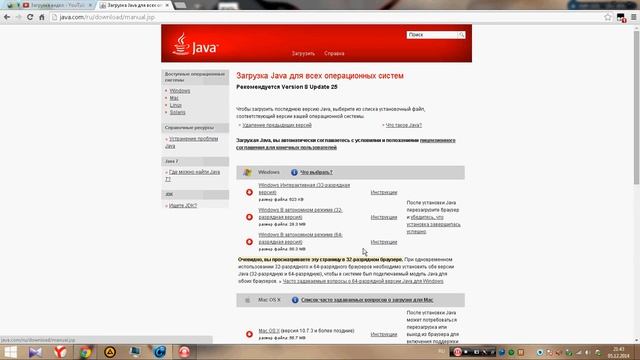Click the RU language indicator in tray

point(442,352)
